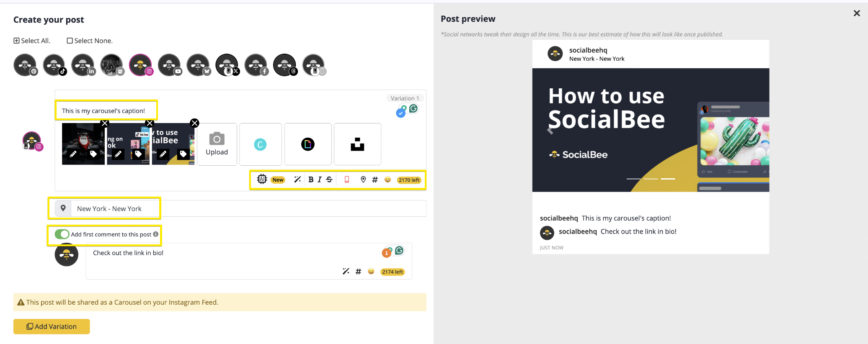Viewport: 868px width, 344px height.
Task: Select the Google Business profile avatar
Action: point(111,65)
